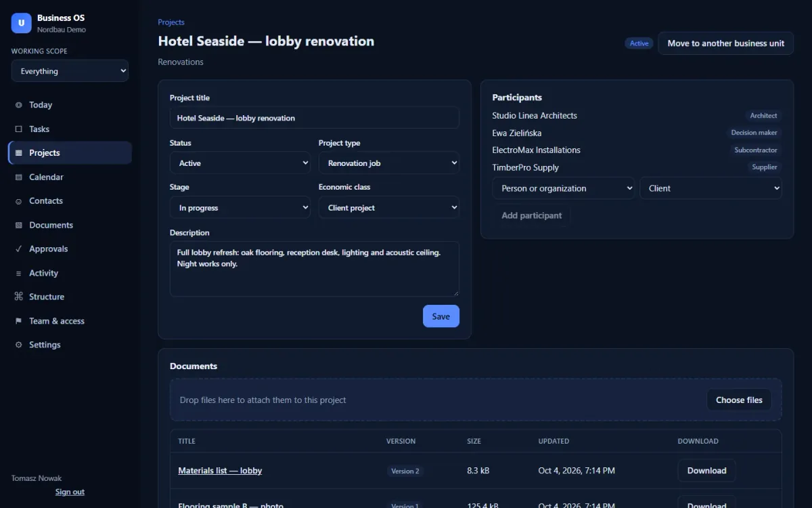The width and height of the screenshot is (812, 508).
Task: Click the Structure sidebar icon
Action: 18,297
